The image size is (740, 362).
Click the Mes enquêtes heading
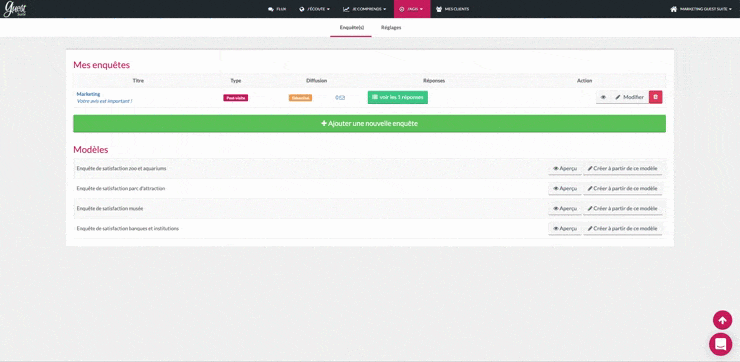[101, 65]
